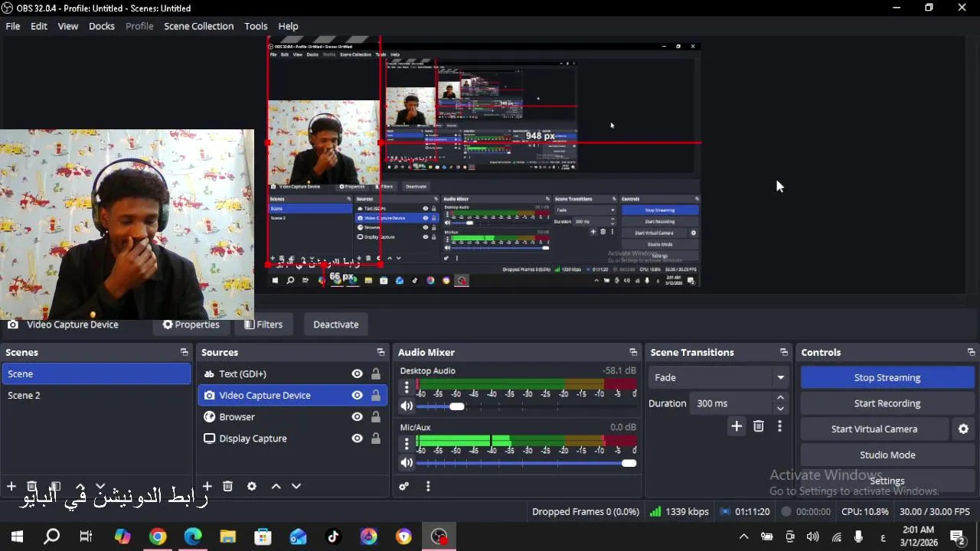980x551 pixels.
Task: Click Start Recording
Action: coord(887,403)
